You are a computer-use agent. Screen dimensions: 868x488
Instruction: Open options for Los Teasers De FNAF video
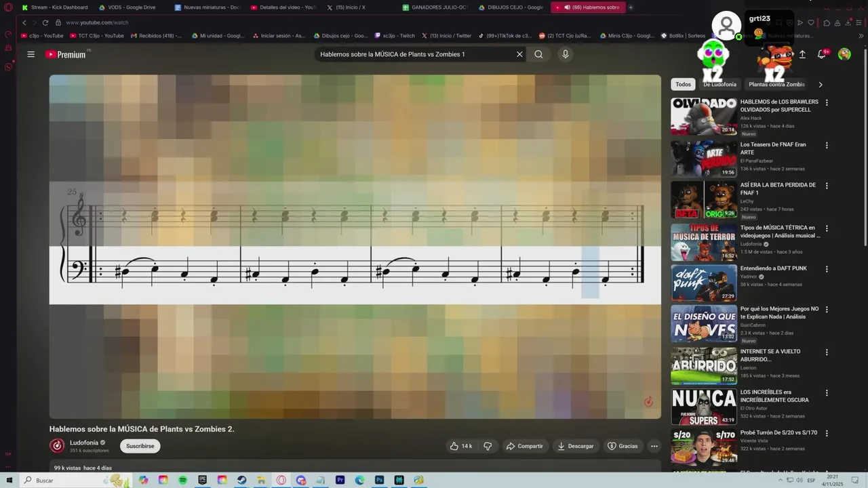coord(827,145)
